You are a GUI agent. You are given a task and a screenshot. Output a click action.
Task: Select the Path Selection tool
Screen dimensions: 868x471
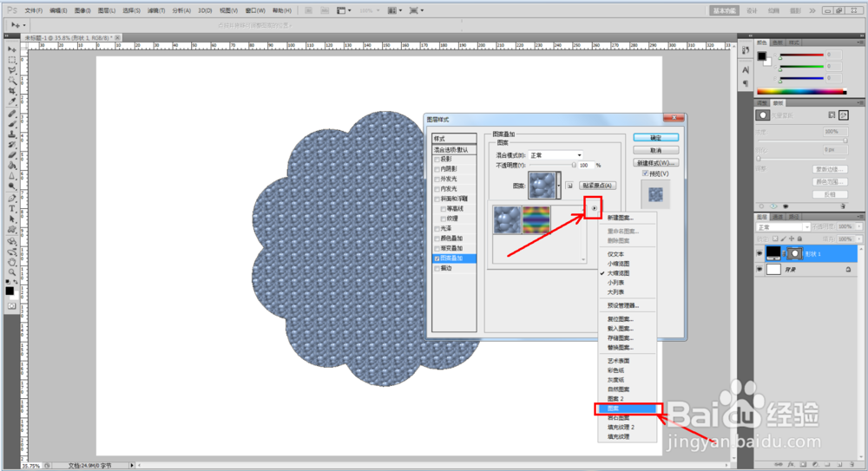click(11, 219)
